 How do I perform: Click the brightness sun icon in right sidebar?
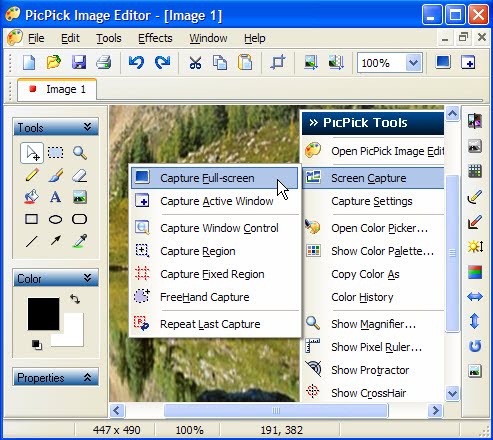[475, 247]
